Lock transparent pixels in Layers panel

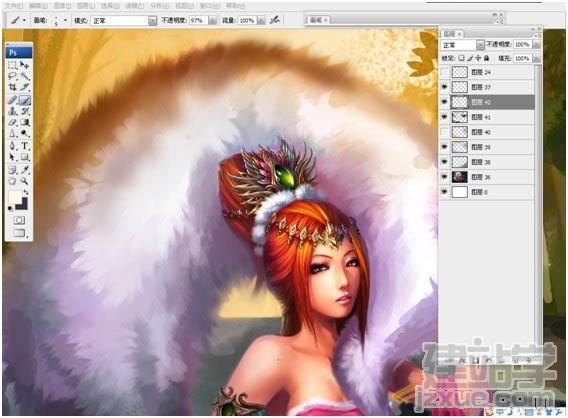tap(462, 58)
